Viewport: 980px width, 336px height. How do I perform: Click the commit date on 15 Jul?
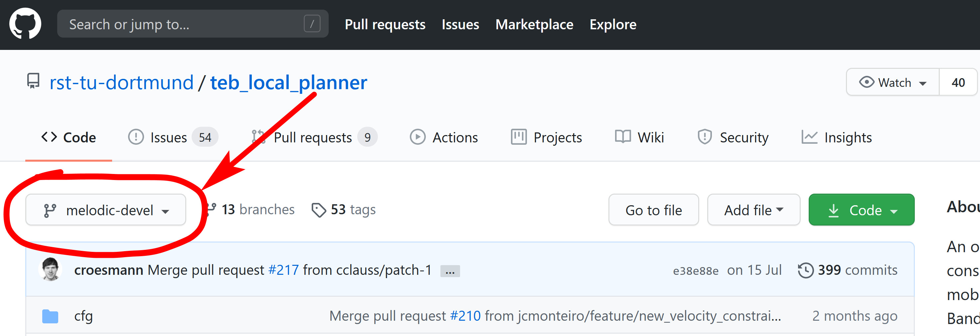pyautogui.click(x=754, y=270)
